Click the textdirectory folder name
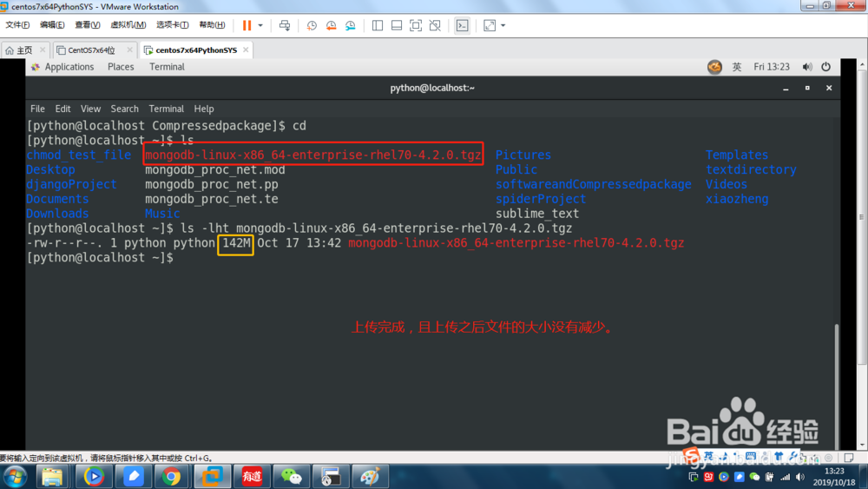868x489 pixels. [751, 169]
